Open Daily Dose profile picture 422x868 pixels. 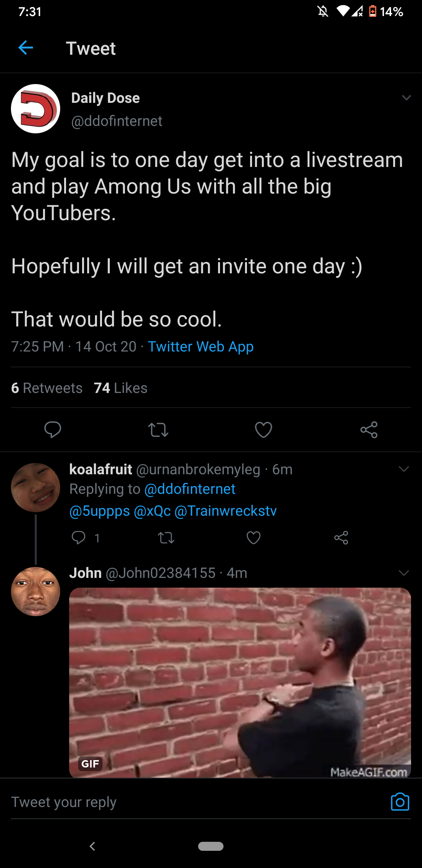36,109
